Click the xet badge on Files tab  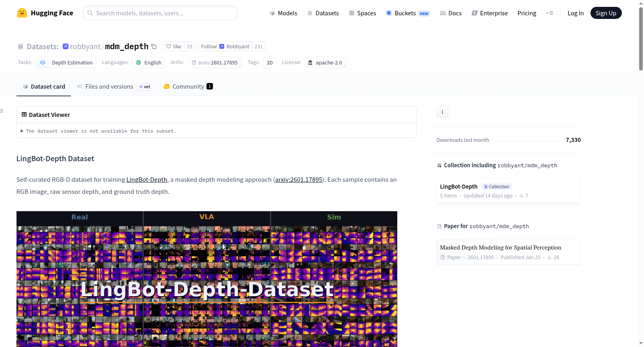point(144,87)
